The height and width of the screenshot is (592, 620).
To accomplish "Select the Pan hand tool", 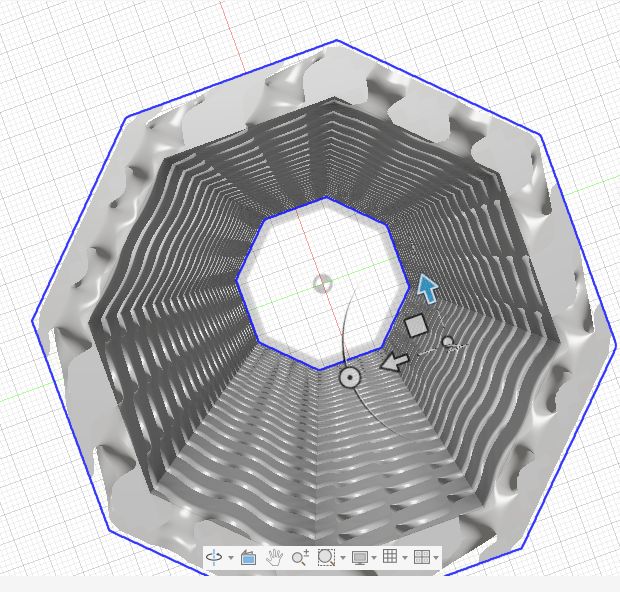I will pos(274,557).
